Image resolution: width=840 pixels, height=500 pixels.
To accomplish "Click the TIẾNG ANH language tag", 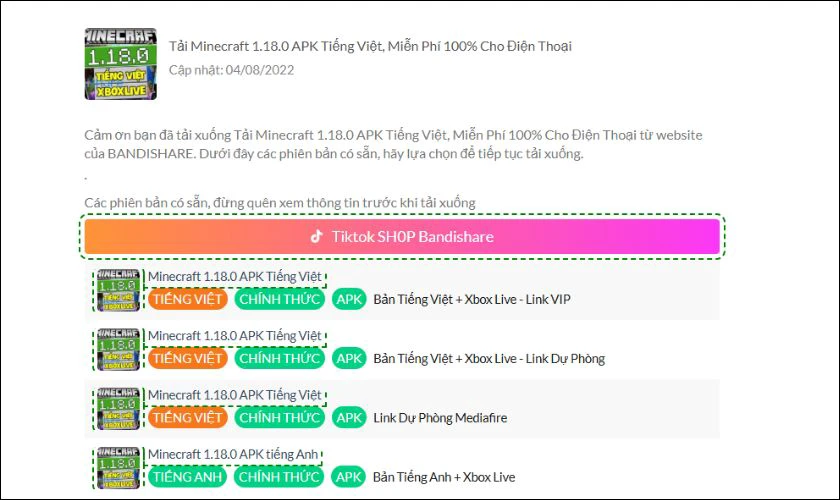I will pyautogui.click(x=188, y=477).
